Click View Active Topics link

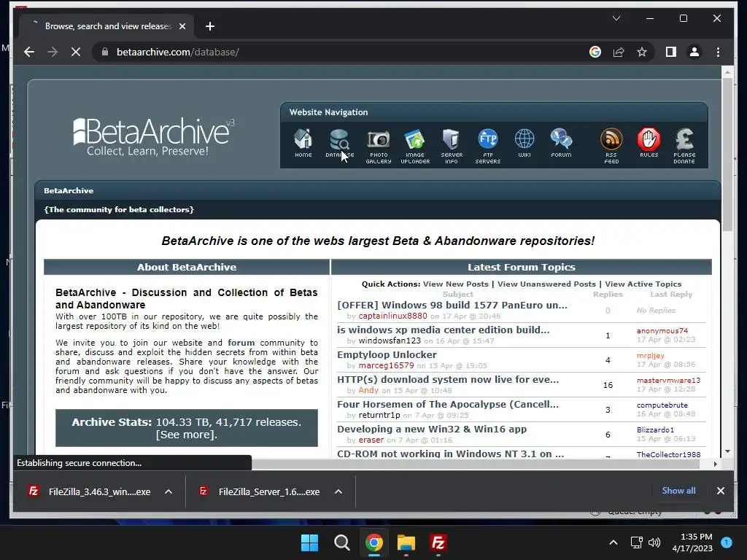[x=643, y=284]
